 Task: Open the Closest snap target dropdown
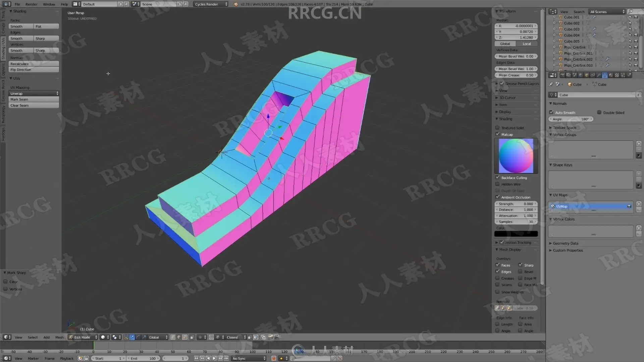[236, 337]
